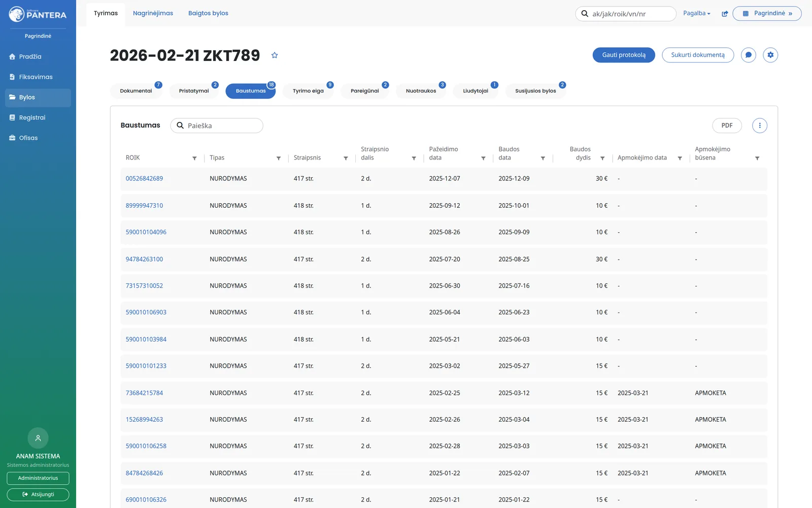Image resolution: width=812 pixels, height=508 pixels.
Task: Open ROIK link 590010101233
Action: [146, 366]
